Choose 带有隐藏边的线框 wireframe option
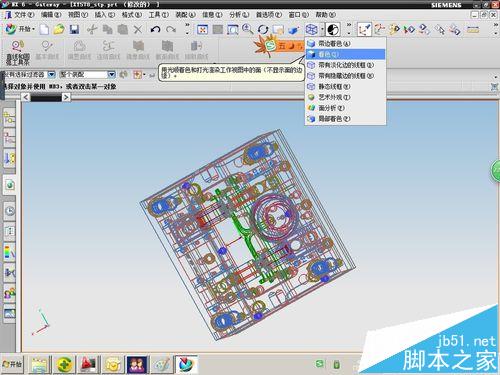500x375 pixels. coord(345,76)
